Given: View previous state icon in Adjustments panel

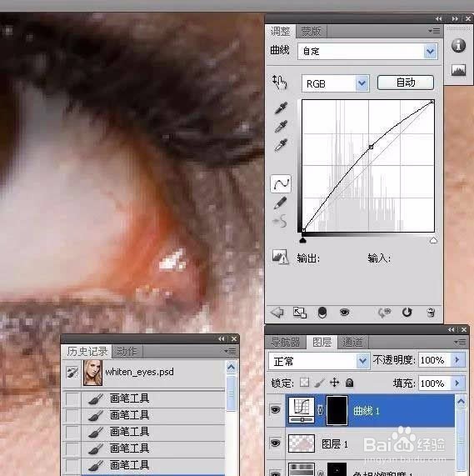Looking at the screenshot, I should tap(384, 313).
